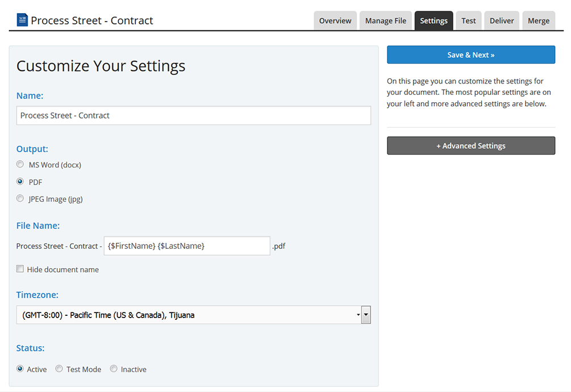Navigate to the Merge tab
This screenshot has width=571, height=392.
[x=538, y=20]
